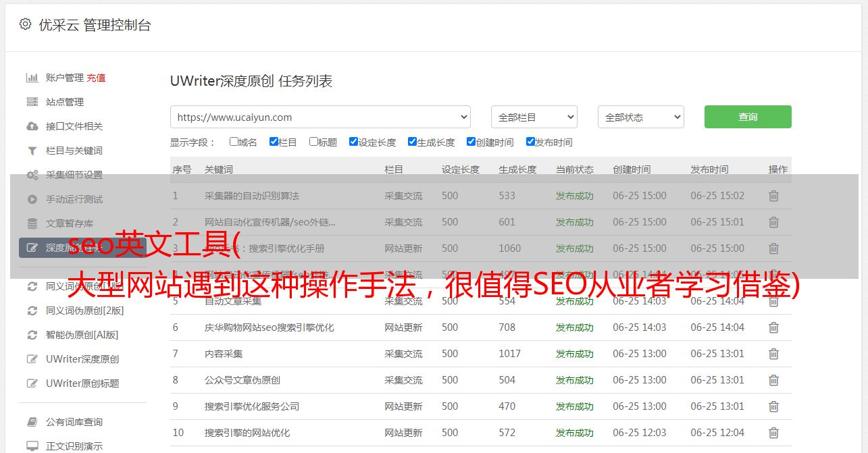Delete task 采集器的自动识别算法 via trash icon
The image size is (868, 453).
point(774,196)
